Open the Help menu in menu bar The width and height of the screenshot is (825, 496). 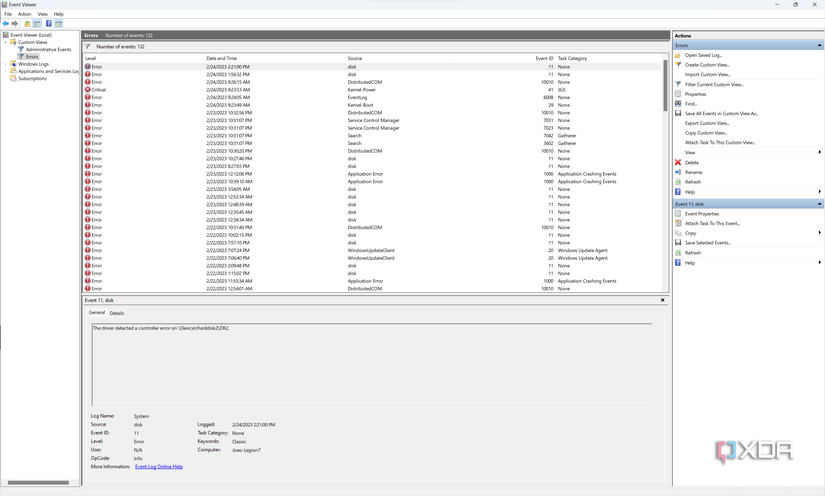coord(58,14)
